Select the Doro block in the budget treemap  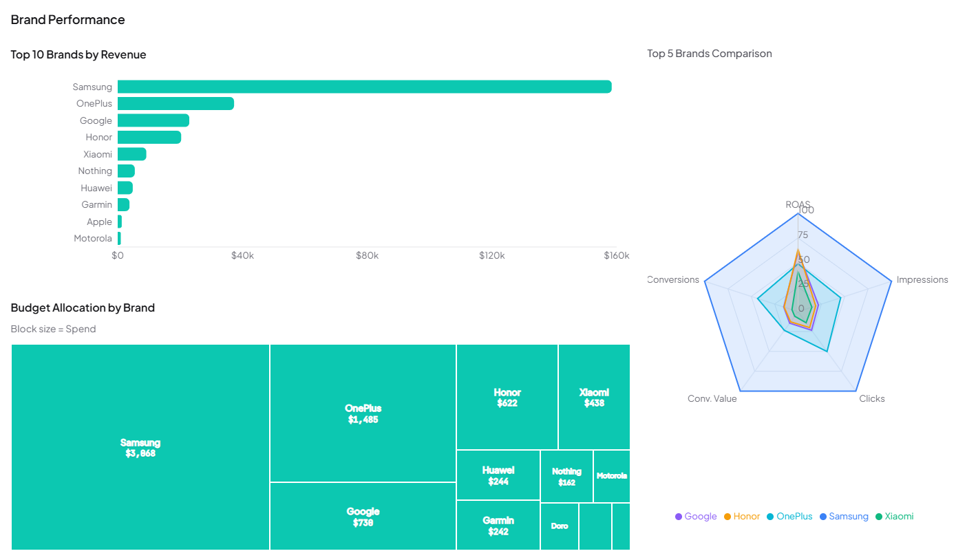pyautogui.click(x=559, y=526)
